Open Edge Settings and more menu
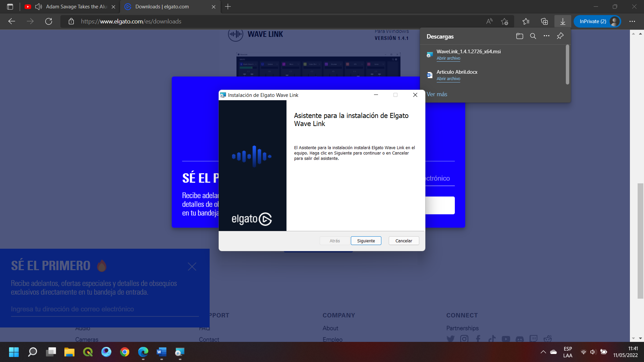Viewport: 644px width, 362px height. (x=632, y=21)
